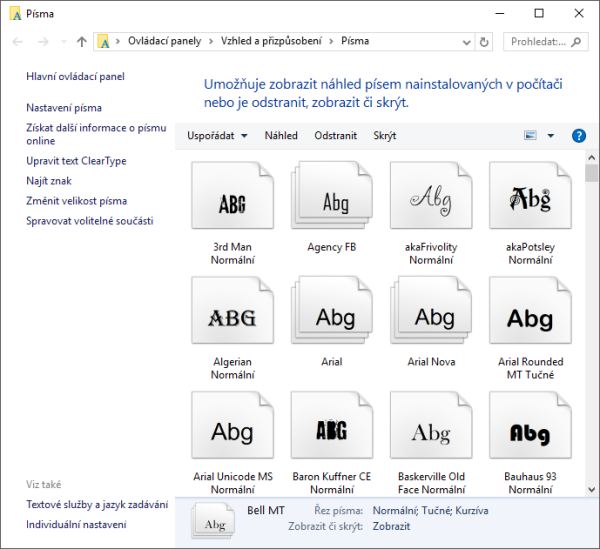Click Vzhled a přizpůsobení breadcrumb
This screenshot has height=549, width=600.
pyautogui.click(x=271, y=41)
